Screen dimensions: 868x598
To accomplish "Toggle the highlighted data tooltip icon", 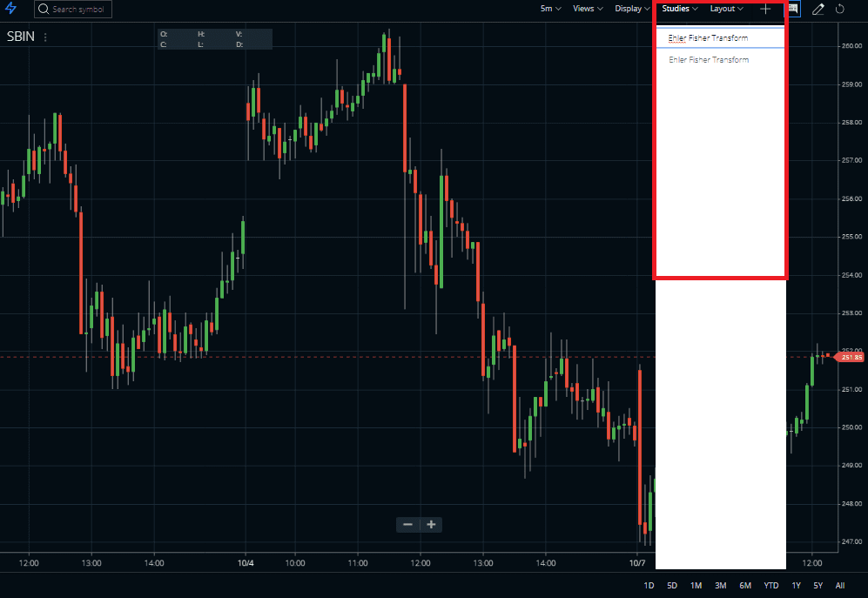I will point(793,9).
